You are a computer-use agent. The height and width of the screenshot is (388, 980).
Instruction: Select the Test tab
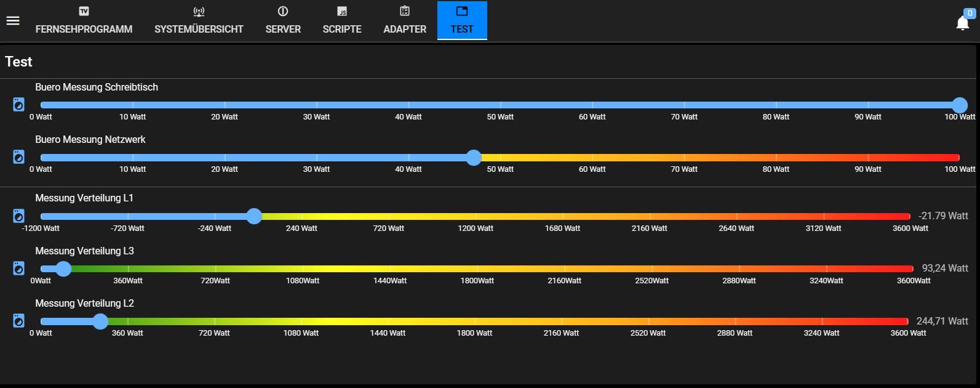tap(462, 21)
